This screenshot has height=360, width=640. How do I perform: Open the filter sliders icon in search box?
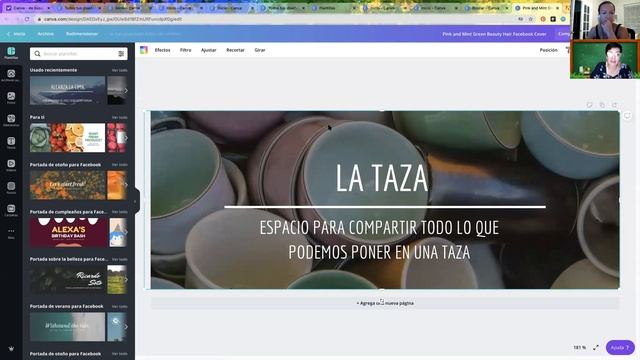pos(121,53)
